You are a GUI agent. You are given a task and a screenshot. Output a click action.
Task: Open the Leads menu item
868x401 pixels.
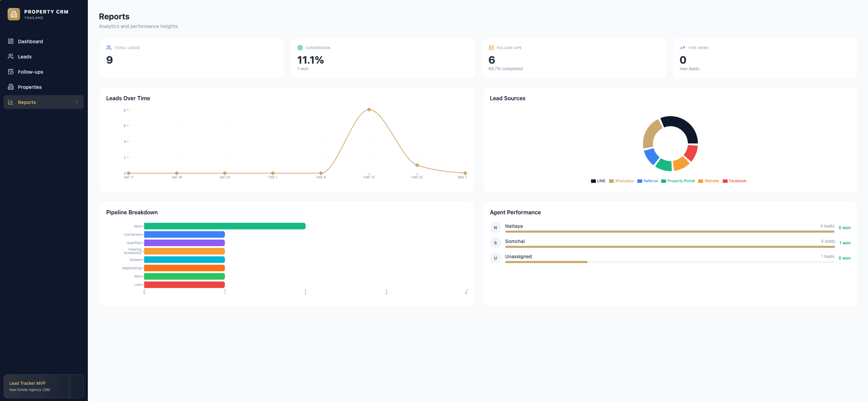click(25, 57)
